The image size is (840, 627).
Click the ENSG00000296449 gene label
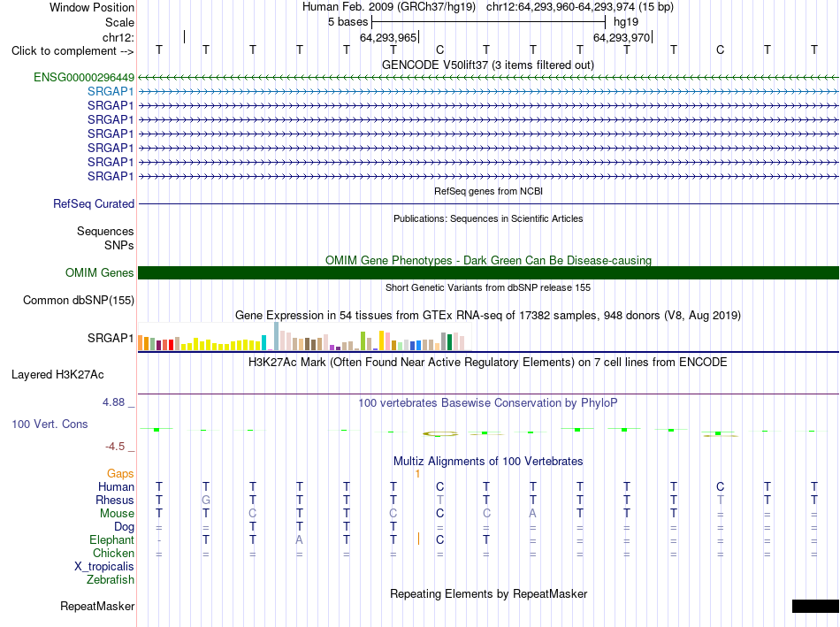[84, 77]
